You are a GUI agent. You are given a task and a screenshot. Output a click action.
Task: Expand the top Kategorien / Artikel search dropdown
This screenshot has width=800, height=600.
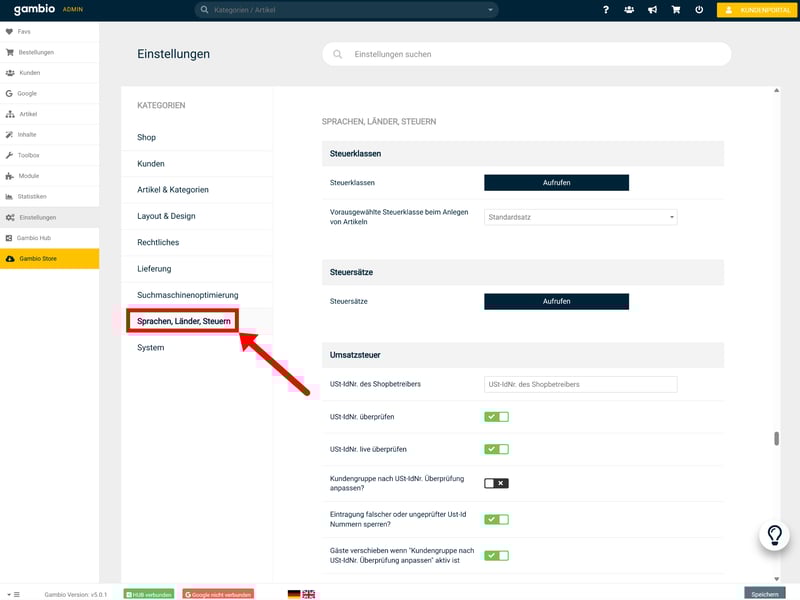pos(490,10)
